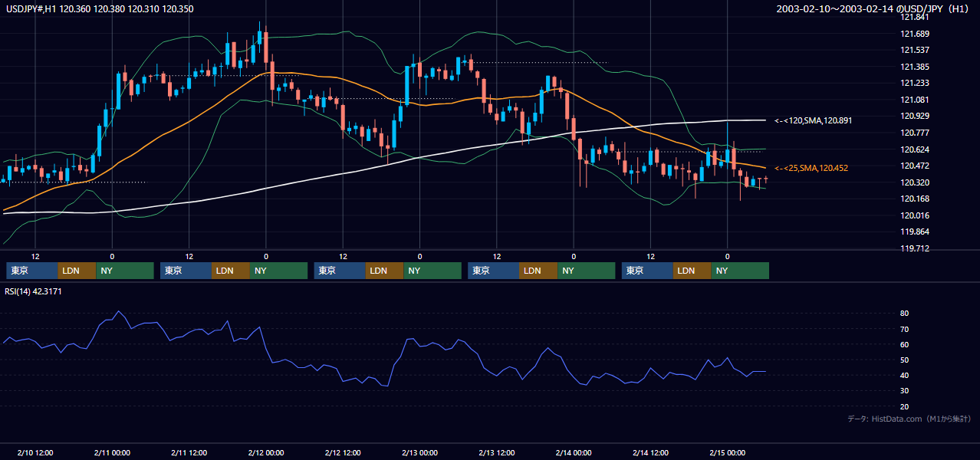Click price axis value 121.233

(916, 83)
